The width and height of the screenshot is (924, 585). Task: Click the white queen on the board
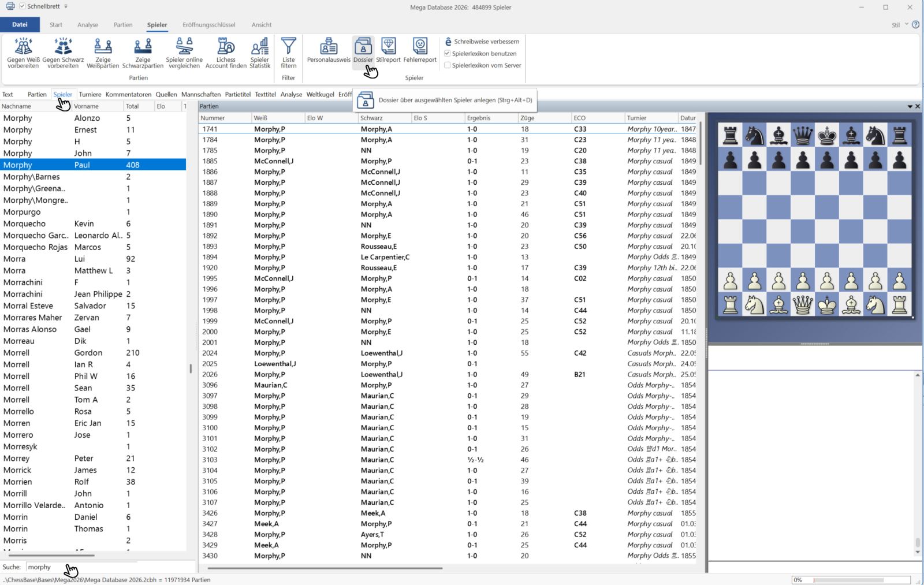pos(803,304)
